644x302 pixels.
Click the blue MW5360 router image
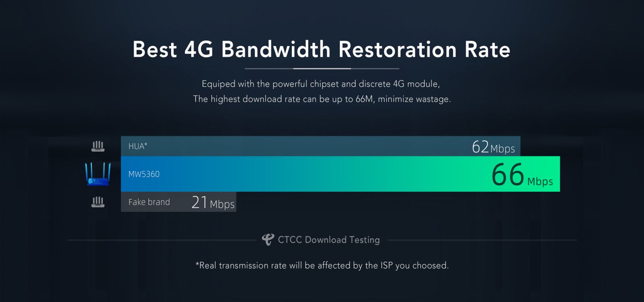click(x=98, y=174)
